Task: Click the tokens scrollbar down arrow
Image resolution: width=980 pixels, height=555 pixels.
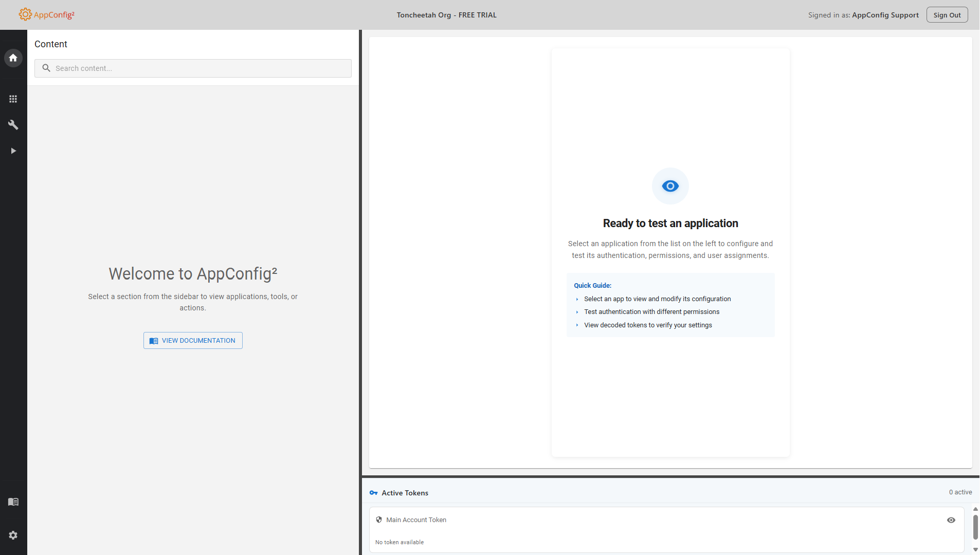Action: tap(975, 550)
